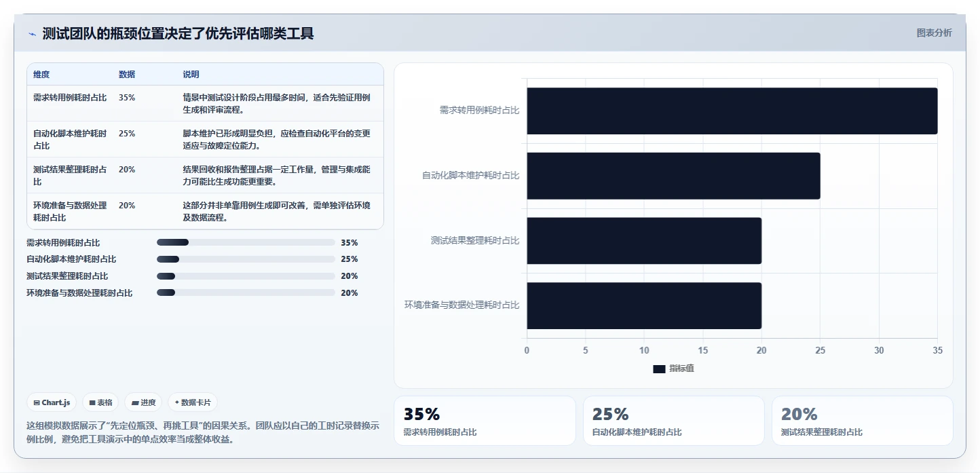Click table cell 需求转用例耗时占比
The width and height of the screenshot is (980, 473).
click(70, 98)
